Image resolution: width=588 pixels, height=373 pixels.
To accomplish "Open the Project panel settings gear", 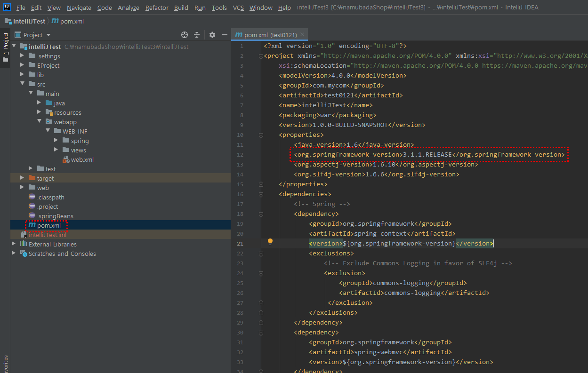I will click(x=212, y=35).
